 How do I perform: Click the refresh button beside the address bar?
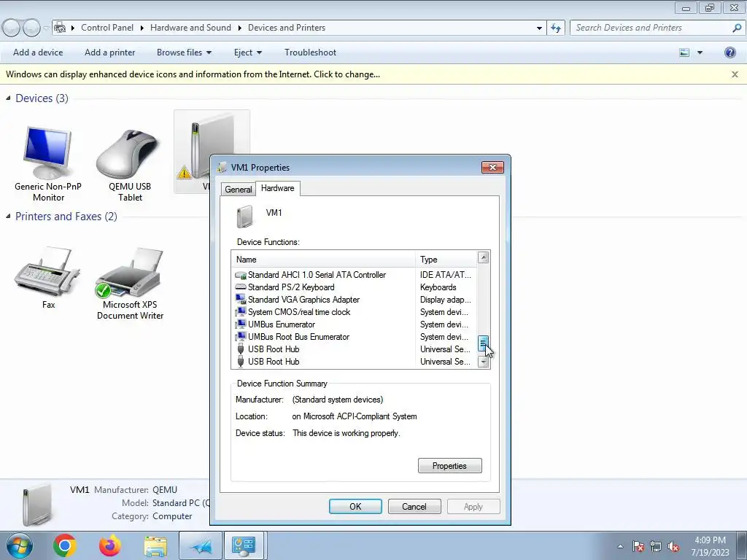(x=556, y=28)
